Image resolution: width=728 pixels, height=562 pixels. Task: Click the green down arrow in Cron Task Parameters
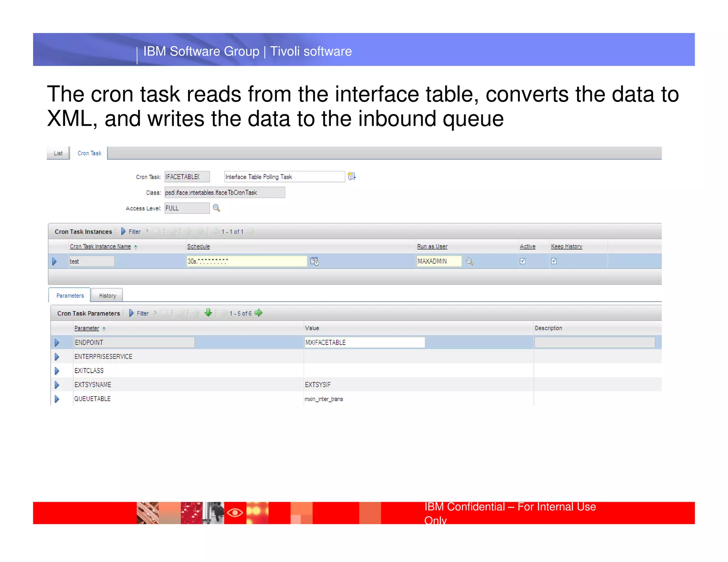click(208, 313)
